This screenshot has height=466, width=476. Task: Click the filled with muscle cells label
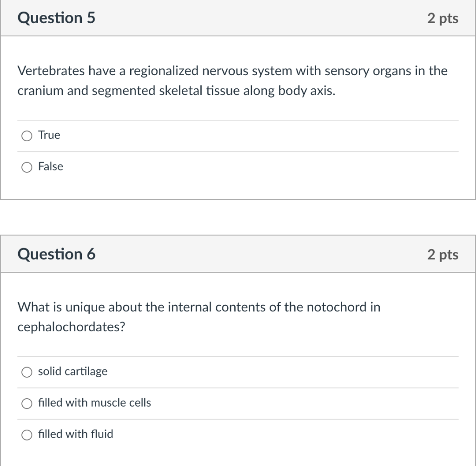pos(94,403)
